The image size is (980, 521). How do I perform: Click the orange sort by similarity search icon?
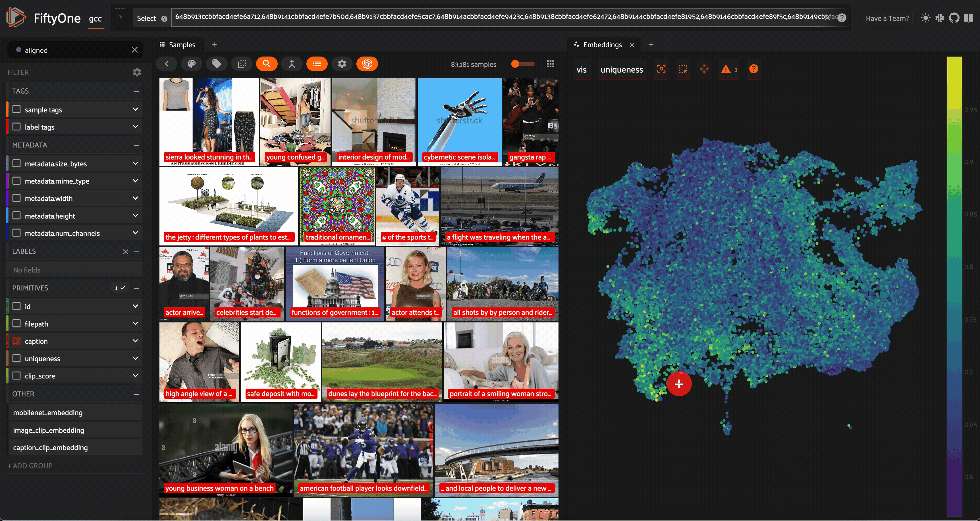tap(266, 64)
